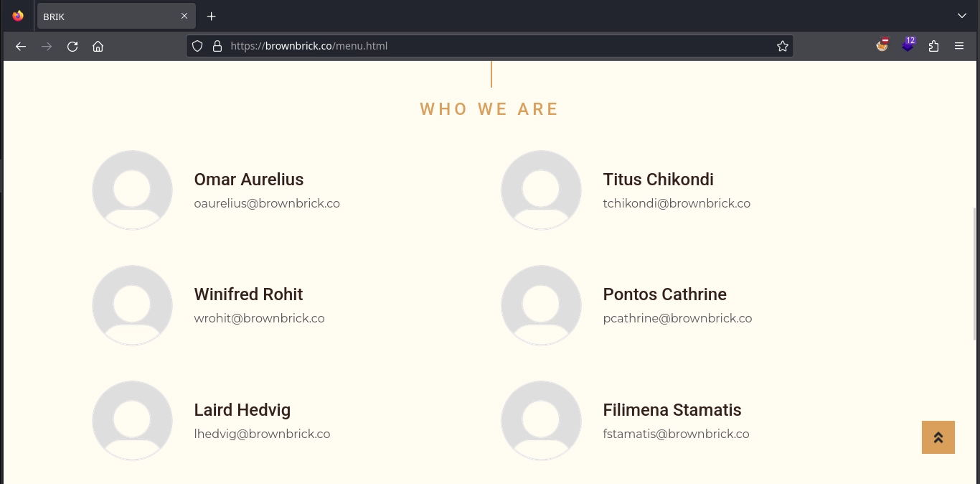Click Omar Aurelius's email address
Screen dimensions: 980x484
coord(267,203)
